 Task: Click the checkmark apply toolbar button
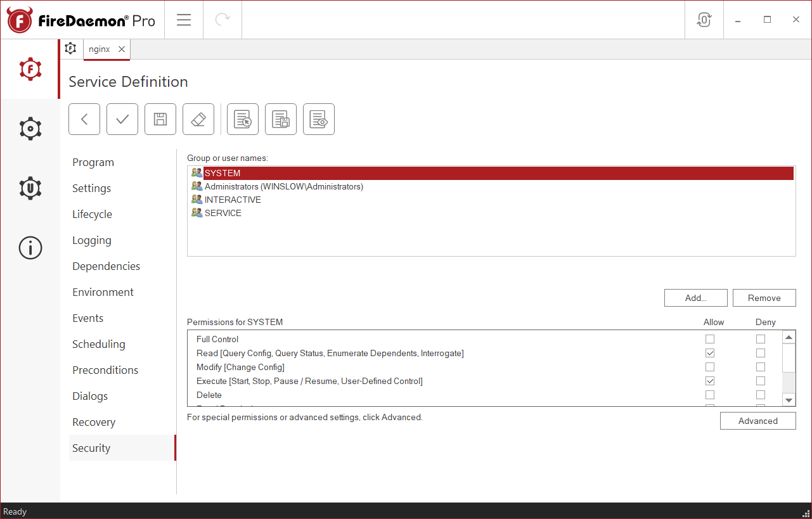coord(122,119)
